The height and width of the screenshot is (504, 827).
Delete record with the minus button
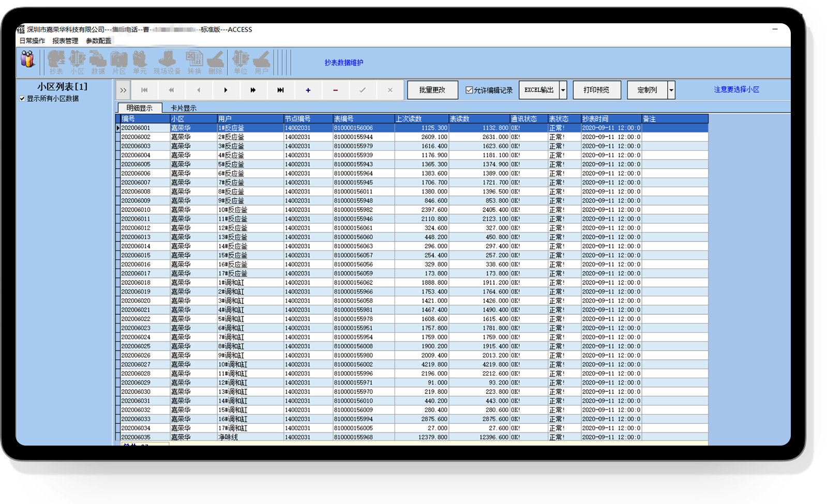pos(335,90)
